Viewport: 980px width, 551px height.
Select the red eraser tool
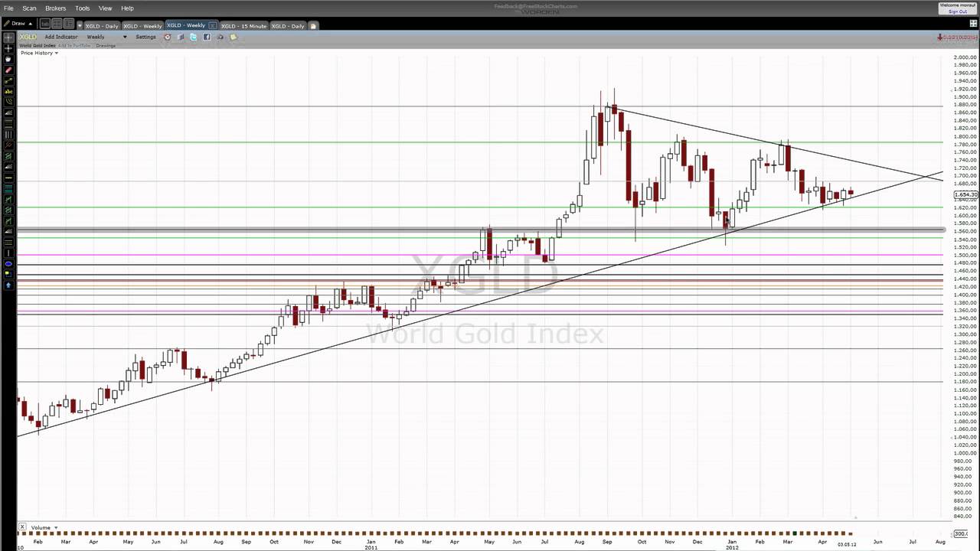tap(8, 70)
